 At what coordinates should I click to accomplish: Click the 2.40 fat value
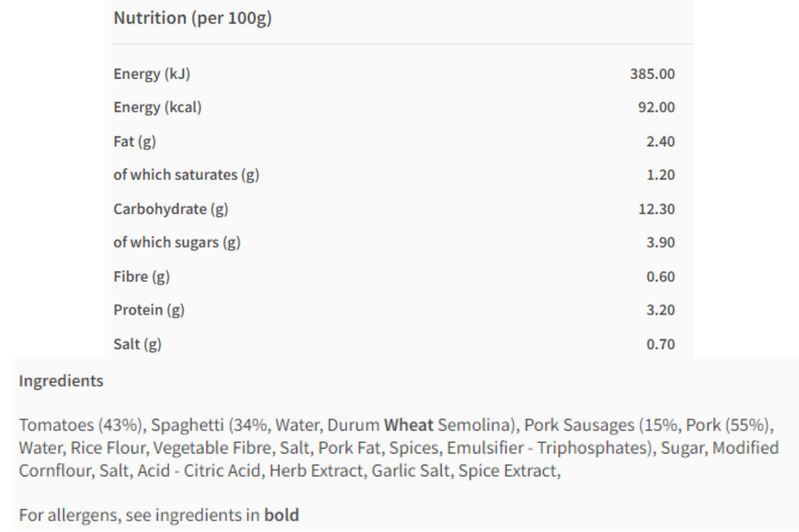click(x=660, y=142)
